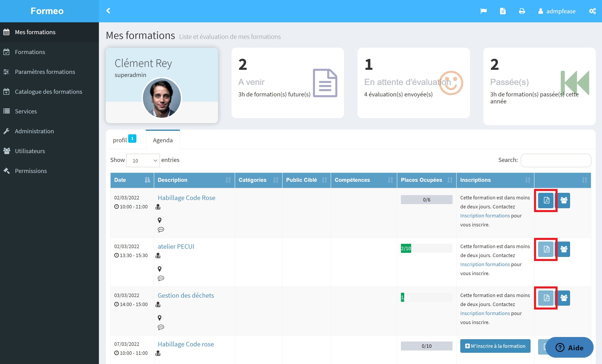Viewport: 602px width, 364px height.
Task: Click the Passée(s) stats card
Action: tap(540, 86)
